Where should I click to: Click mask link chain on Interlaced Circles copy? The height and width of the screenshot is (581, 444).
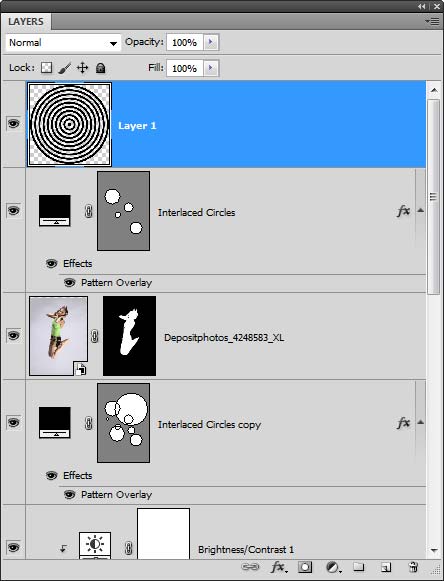(88, 423)
